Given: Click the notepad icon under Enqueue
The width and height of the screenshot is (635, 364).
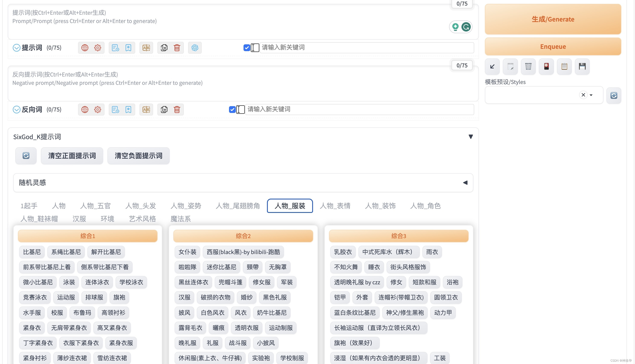Looking at the screenshot, I should [x=510, y=66].
